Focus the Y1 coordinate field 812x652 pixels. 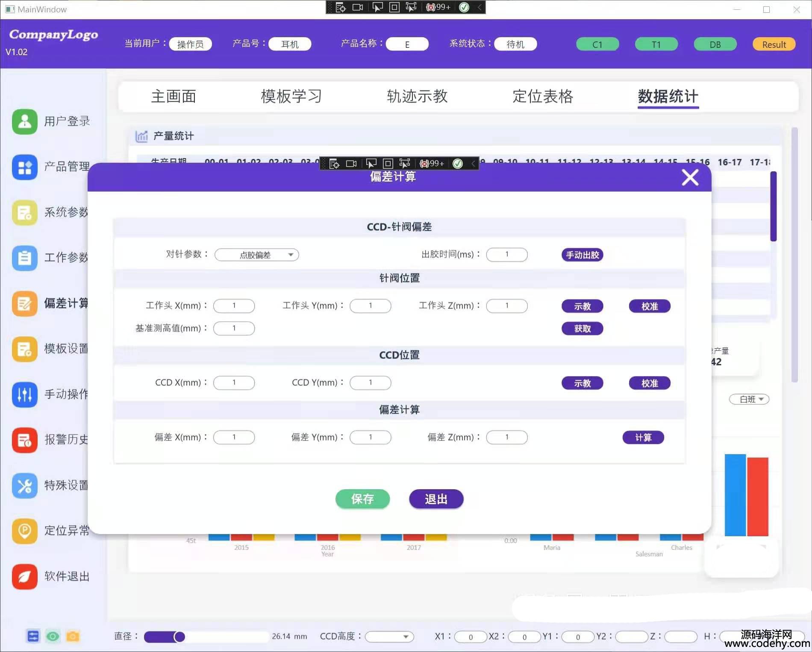578,637
